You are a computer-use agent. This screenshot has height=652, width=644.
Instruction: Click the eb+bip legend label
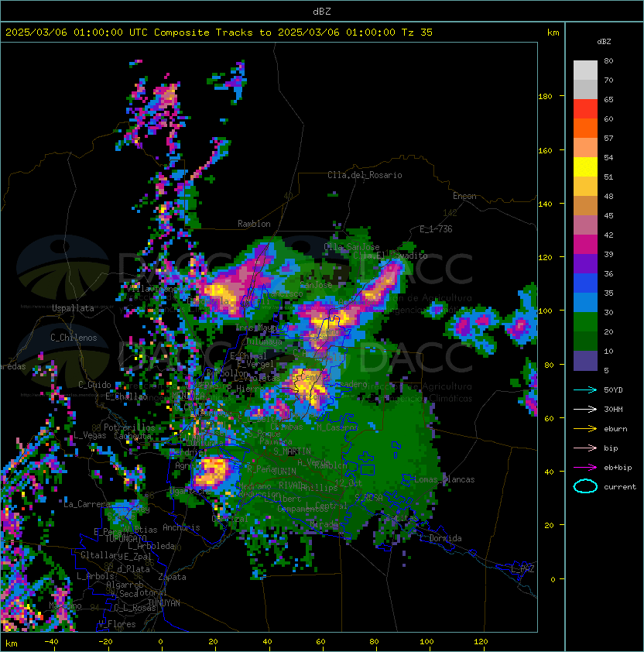(618, 468)
